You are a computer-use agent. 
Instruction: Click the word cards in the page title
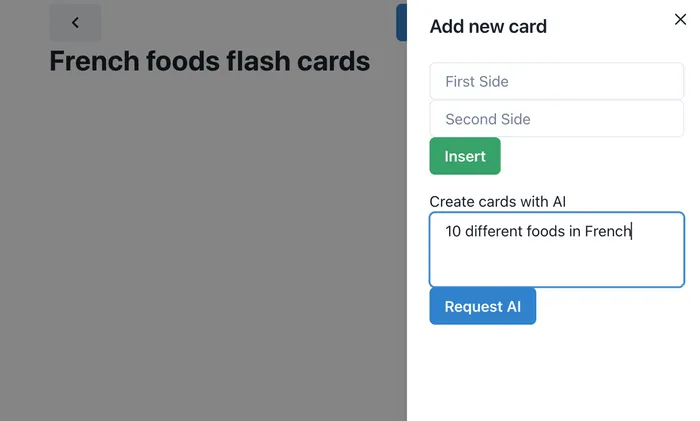[333, 61]
